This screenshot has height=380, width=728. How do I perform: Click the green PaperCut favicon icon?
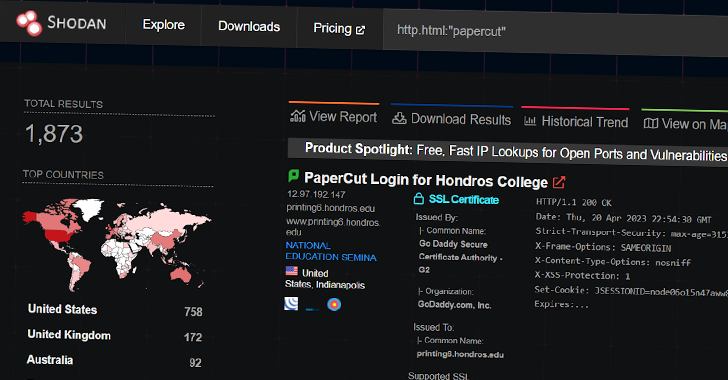click(x=293, y=176)
